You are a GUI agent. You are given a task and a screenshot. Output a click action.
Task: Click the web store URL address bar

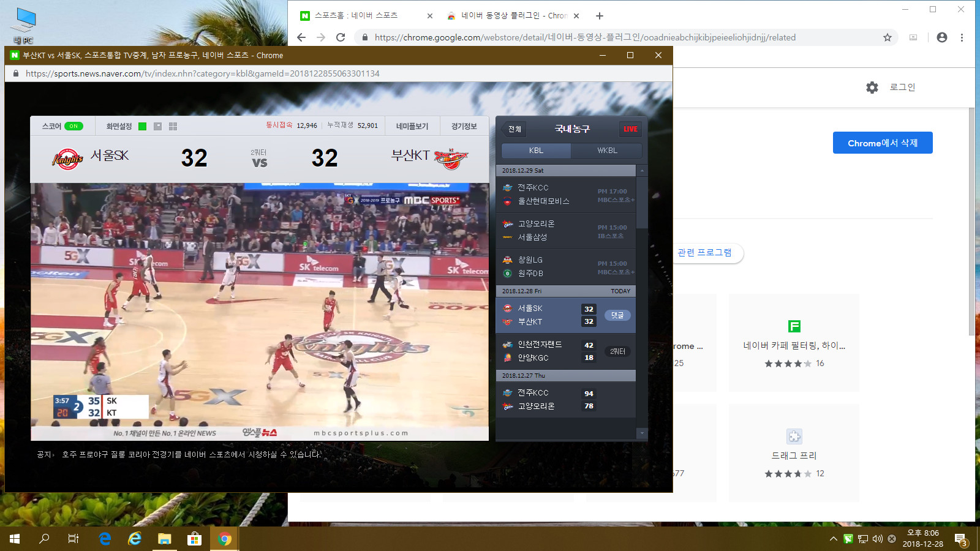pyautogui.click(x=619, y=37)
